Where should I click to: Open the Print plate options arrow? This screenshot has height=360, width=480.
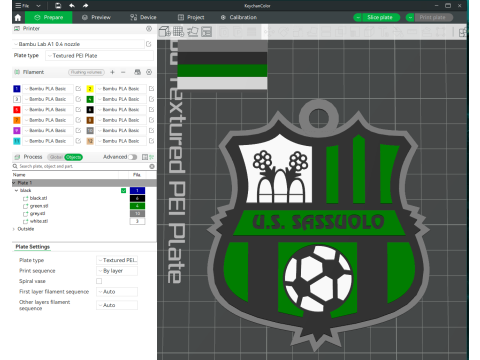coord(410,17)
